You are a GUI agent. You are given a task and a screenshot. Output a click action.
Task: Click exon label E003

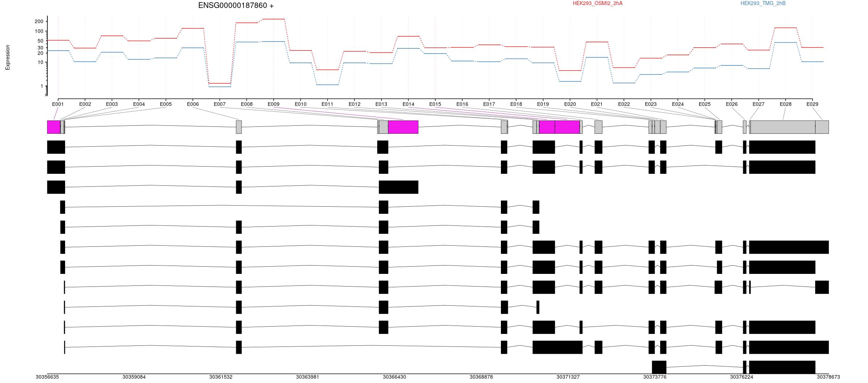point(112,104)
